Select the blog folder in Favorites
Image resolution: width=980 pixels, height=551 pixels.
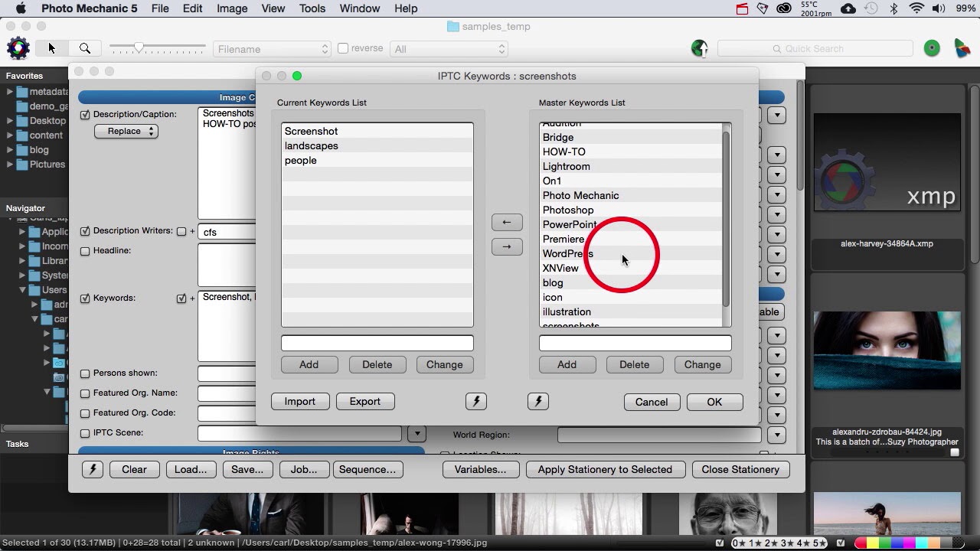(x=39, y=149)
